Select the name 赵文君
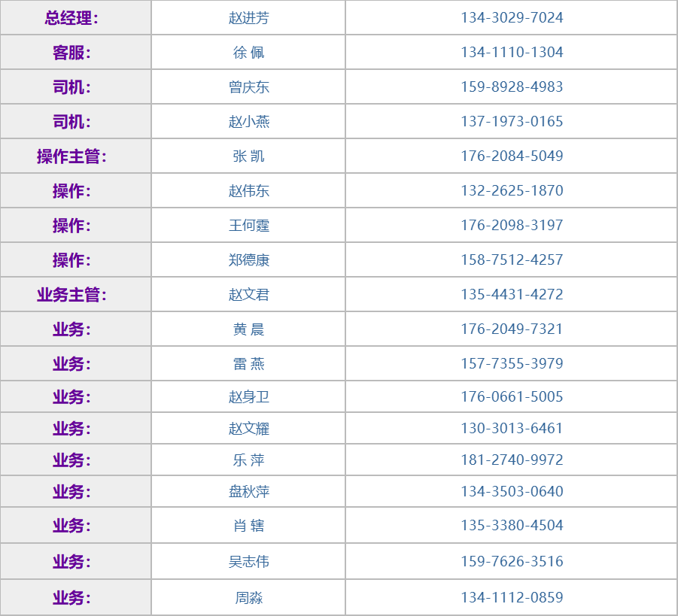This screenshot has height=616, width=678. tap(248, 294)
